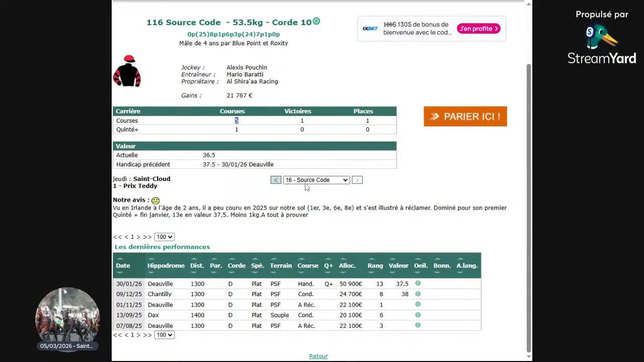Click the gains value 21 767 €
The width and height of the screenshot is (644, 362).
coord(239,96)
